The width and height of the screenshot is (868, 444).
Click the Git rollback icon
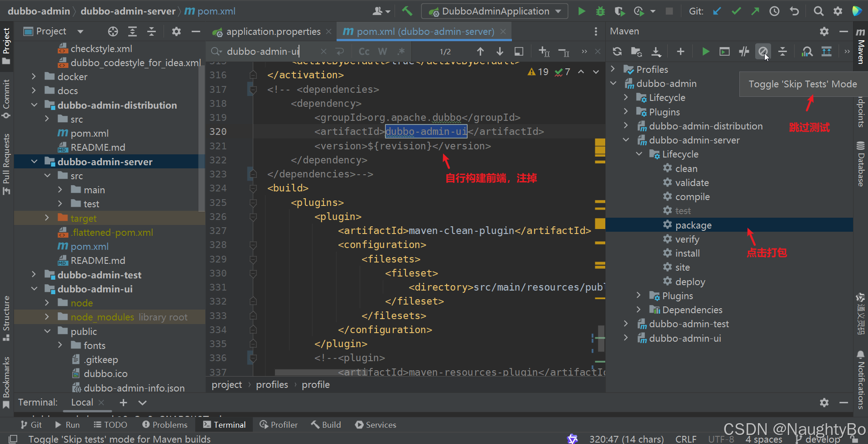[x=794, y=11]
